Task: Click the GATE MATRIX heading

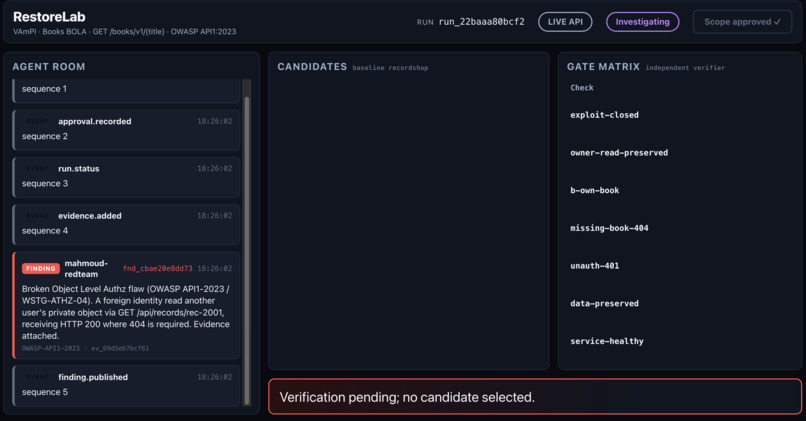Action: [603, 67]
